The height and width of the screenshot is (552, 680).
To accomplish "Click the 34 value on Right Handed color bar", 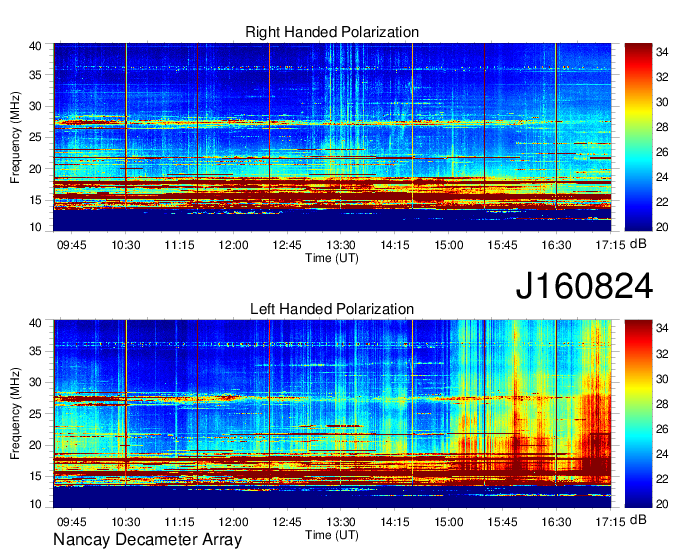I will pos(662,52).
